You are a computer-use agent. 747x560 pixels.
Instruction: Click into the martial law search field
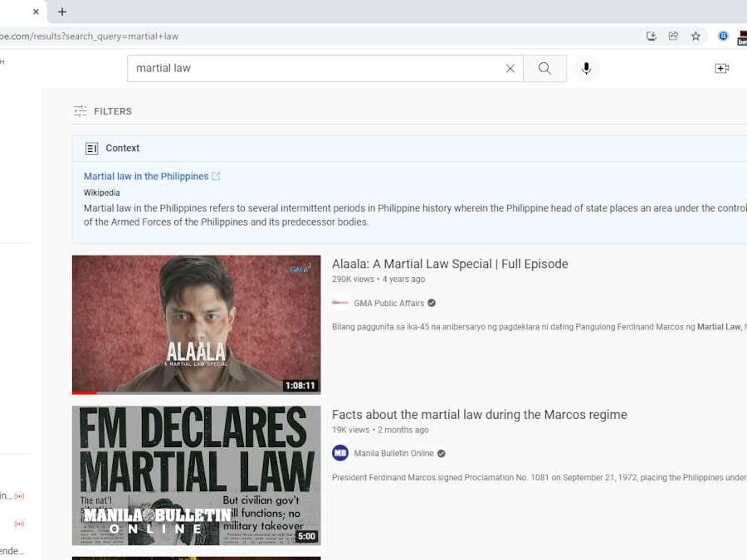coord(315,69)
